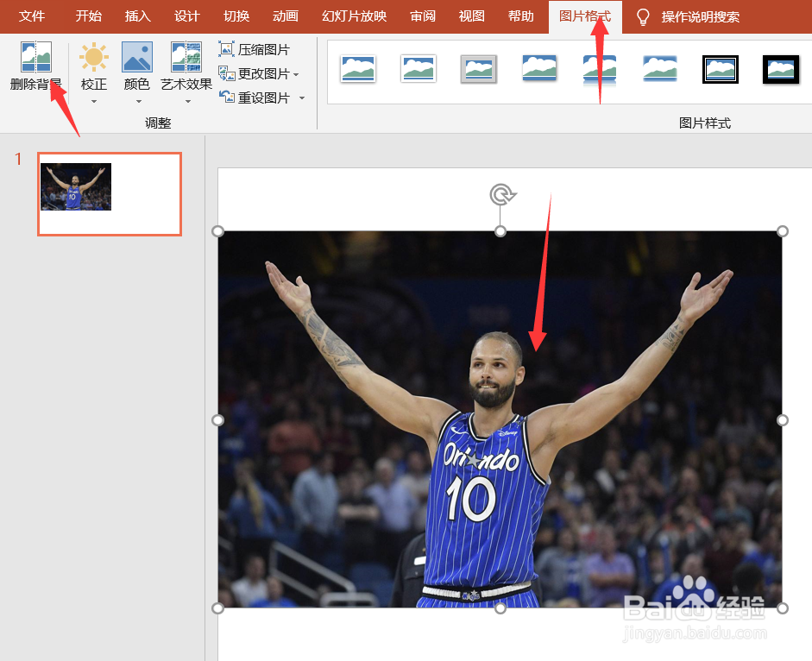The height and width of the screenshot is (661, 812).
Task: Switch to the 帮助 help tab
Action: point(521,16)
